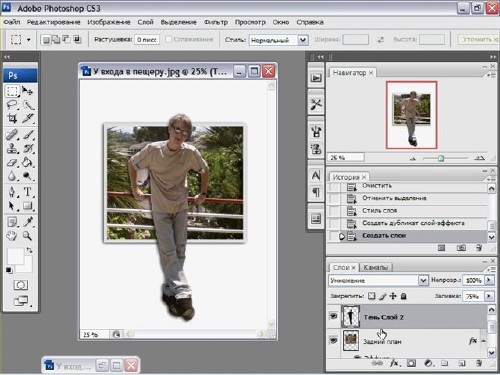Select the Magic Wand tool
500x375 pixels.
(x=28, y=105)
